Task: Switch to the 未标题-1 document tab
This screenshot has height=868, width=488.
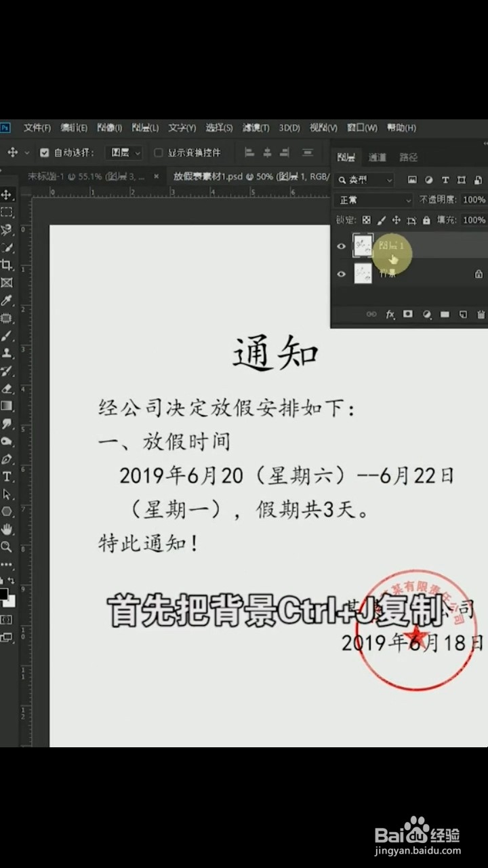Action: (x=86, y=176)
